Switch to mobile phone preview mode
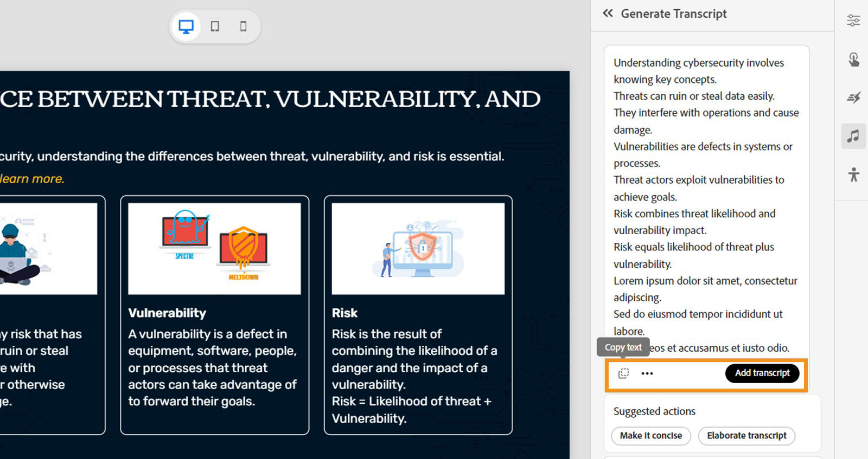868x459 pixels. click(244, 27)
